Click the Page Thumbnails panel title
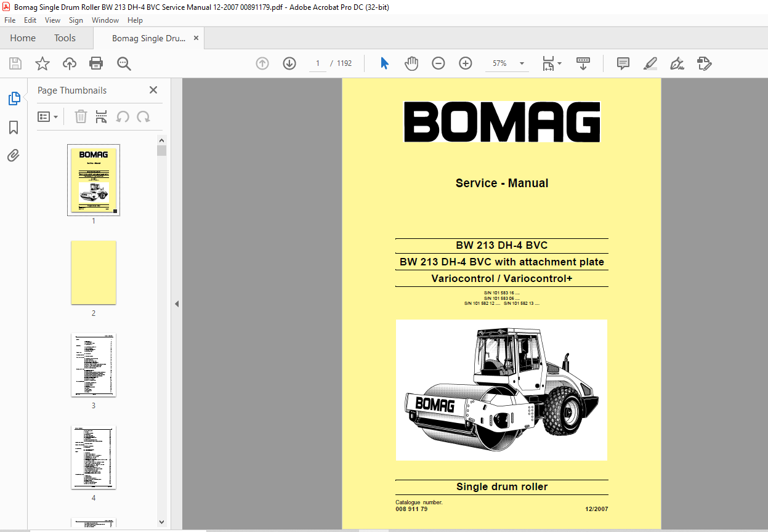Image resolution: width=768 pixels, height=532 pixels. (x=72, y=91)
